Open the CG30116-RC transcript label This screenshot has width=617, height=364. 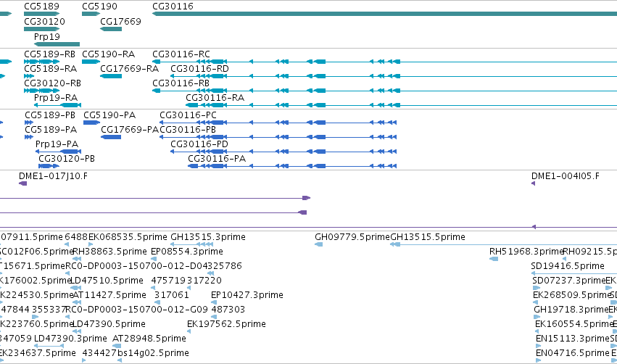181,54
